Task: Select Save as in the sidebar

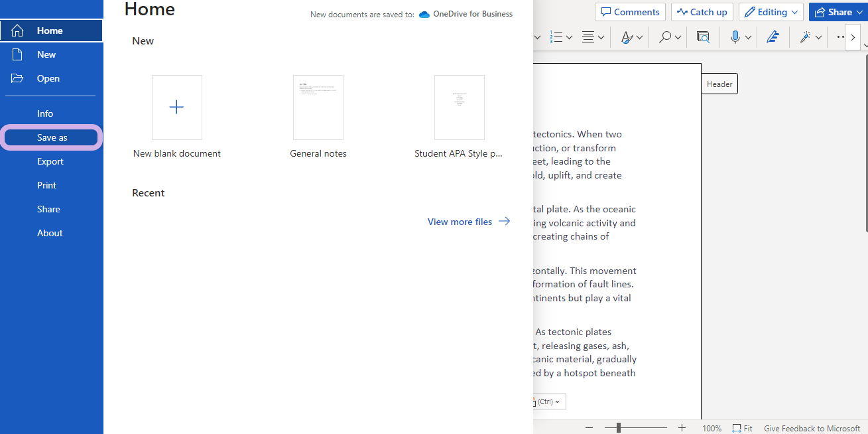Action: point(52,137)
